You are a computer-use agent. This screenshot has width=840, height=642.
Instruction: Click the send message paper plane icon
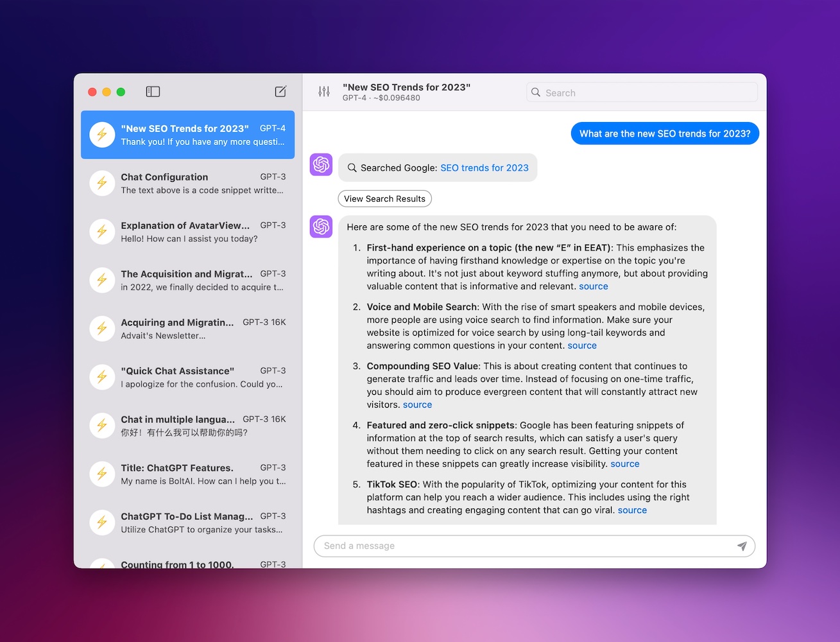point(742,546)
